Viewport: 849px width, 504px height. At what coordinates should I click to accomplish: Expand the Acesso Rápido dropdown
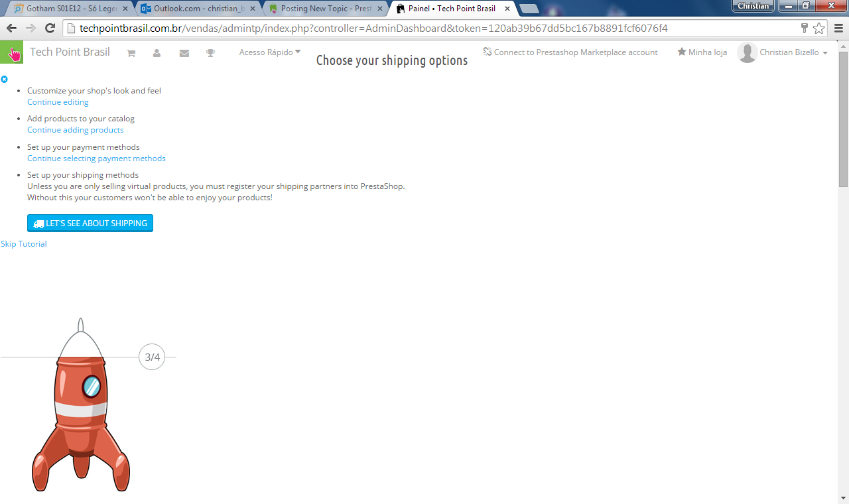click(x=270, y=52)
